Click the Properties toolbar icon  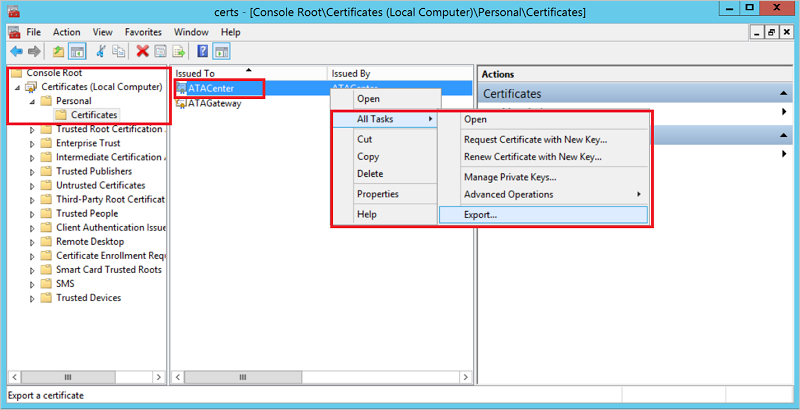(x=160, y=51)
